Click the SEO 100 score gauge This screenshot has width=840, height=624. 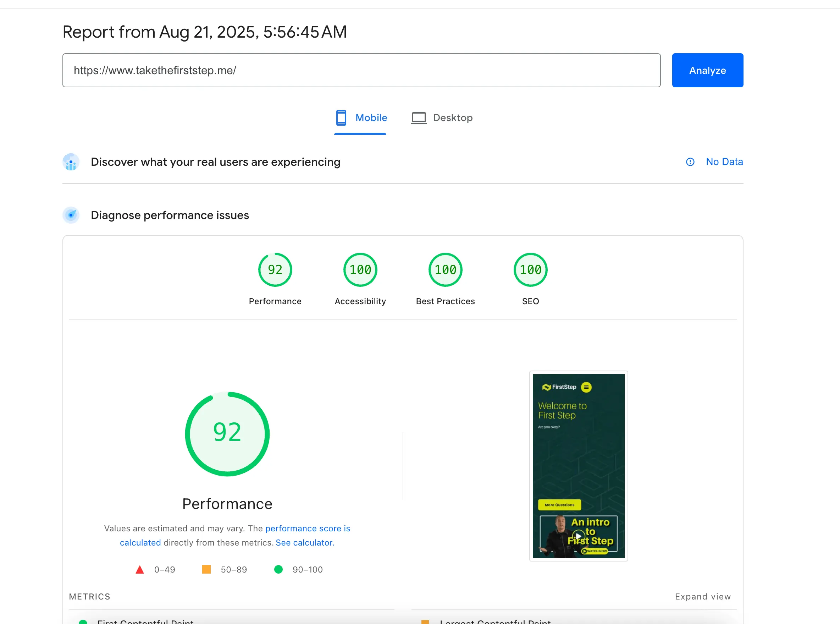530,270
